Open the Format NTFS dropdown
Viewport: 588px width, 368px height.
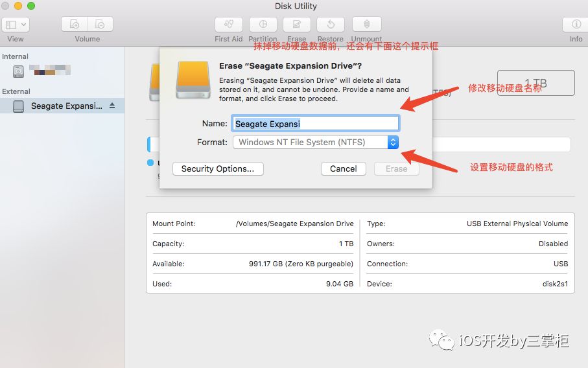click(x=315, y=143)
